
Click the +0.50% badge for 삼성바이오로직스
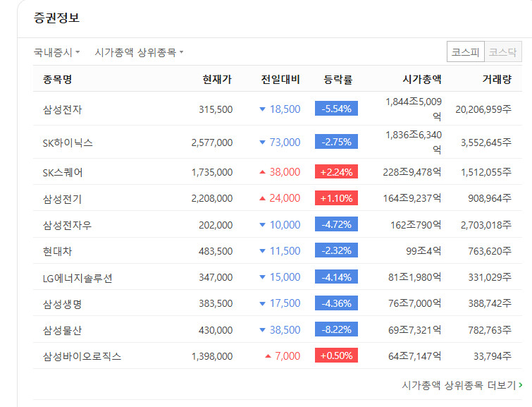[336, 356]
